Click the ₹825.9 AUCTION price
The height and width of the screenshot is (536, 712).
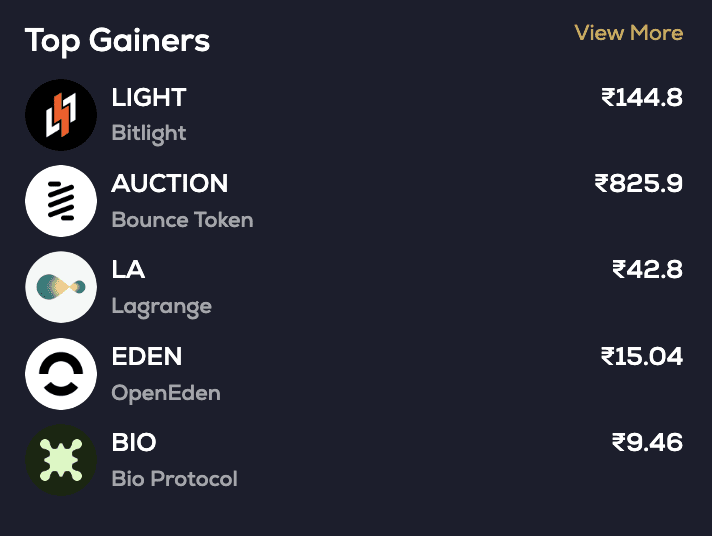(x=639, y=184)
